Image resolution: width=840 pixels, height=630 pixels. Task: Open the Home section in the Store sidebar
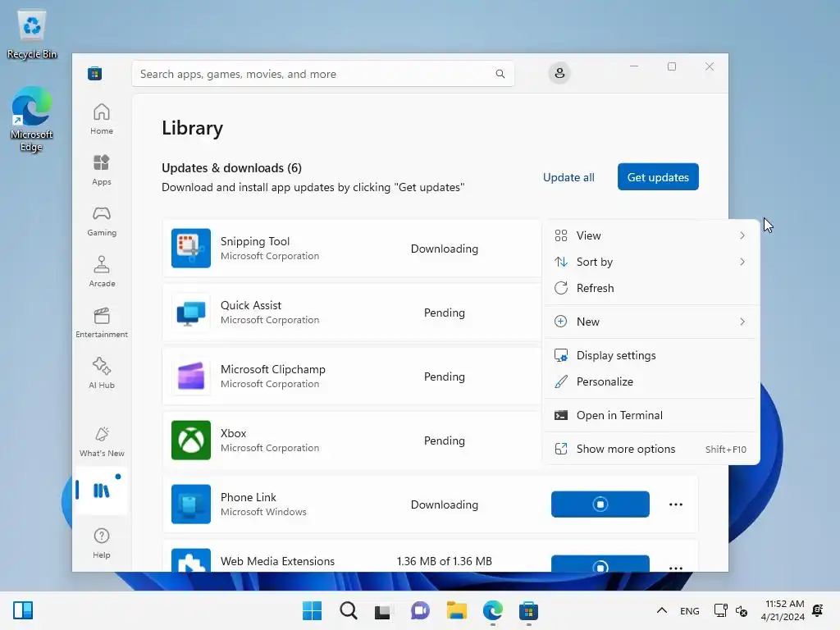pos(101,119)
